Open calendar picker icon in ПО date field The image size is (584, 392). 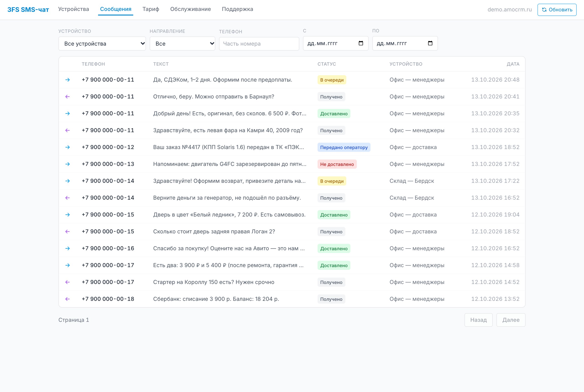point(430,43)
